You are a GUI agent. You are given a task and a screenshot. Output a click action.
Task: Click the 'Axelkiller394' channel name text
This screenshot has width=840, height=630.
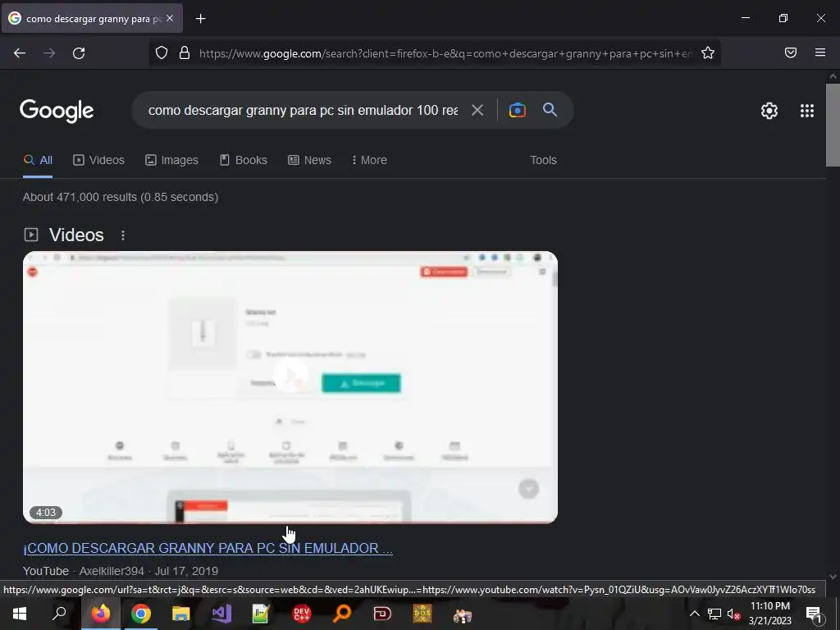coord(112,571)
